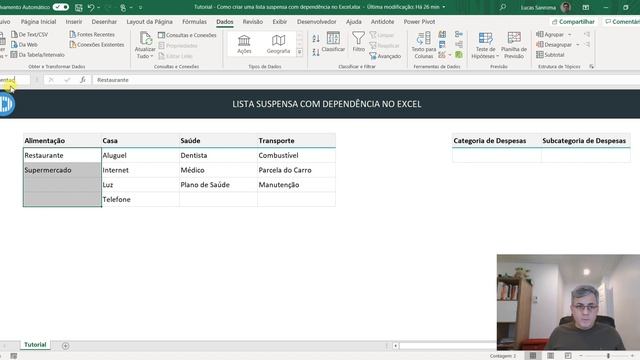Click Sort A to Z icon
Screen dimensions: 640x360
pyautogui.click(x=316, y=39)
